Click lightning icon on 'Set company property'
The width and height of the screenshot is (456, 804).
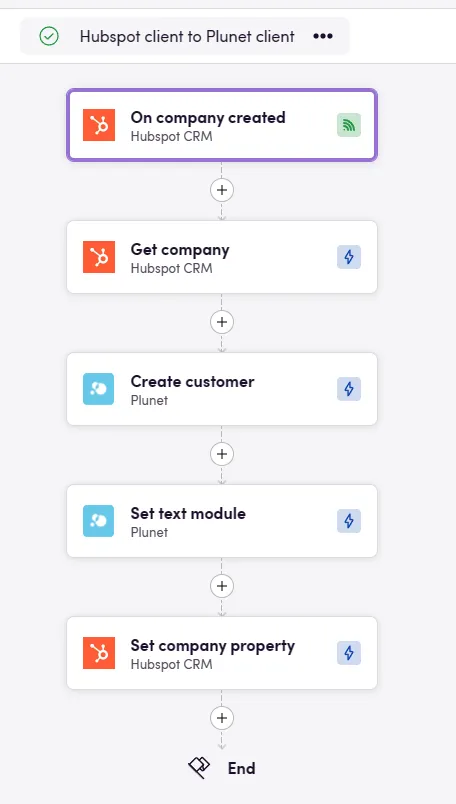[349, 653]
